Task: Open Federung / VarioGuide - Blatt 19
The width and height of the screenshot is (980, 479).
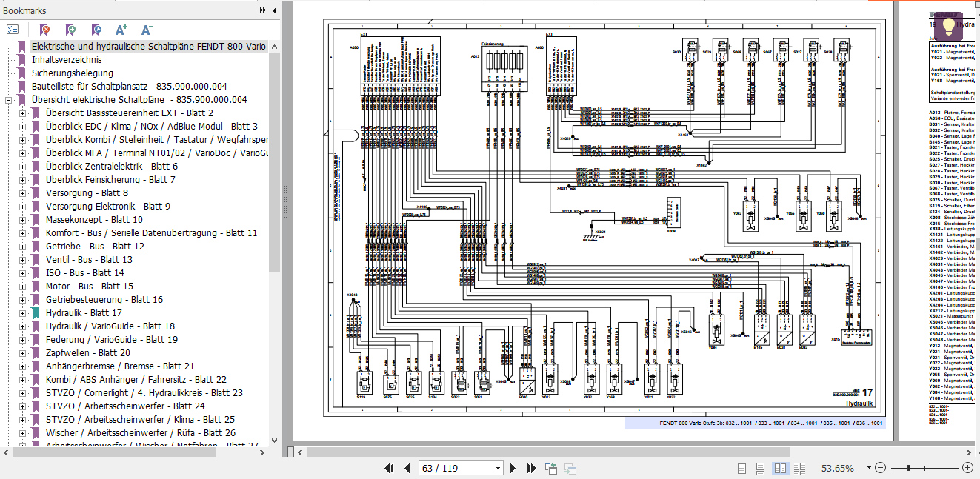Action: pyautogui.click(x=111, y=340)
